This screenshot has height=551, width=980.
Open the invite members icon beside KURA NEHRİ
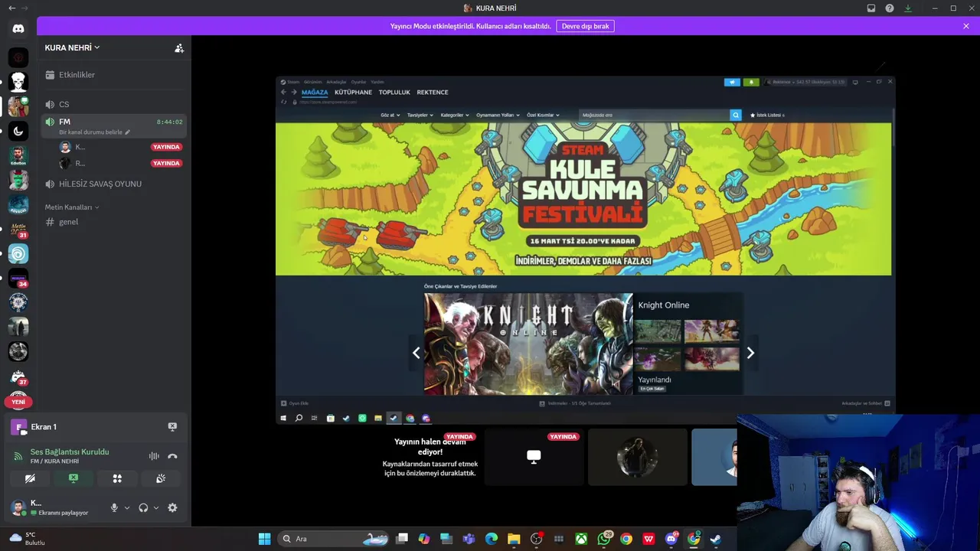click(179, 47)
